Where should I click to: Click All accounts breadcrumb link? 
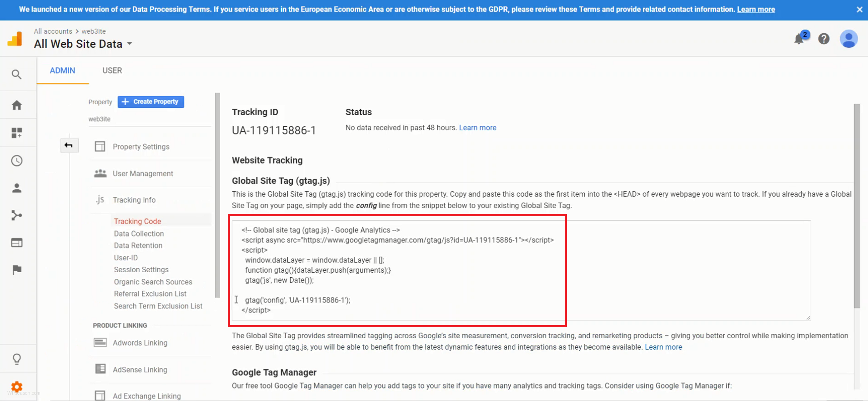click(x=53, y=31)
